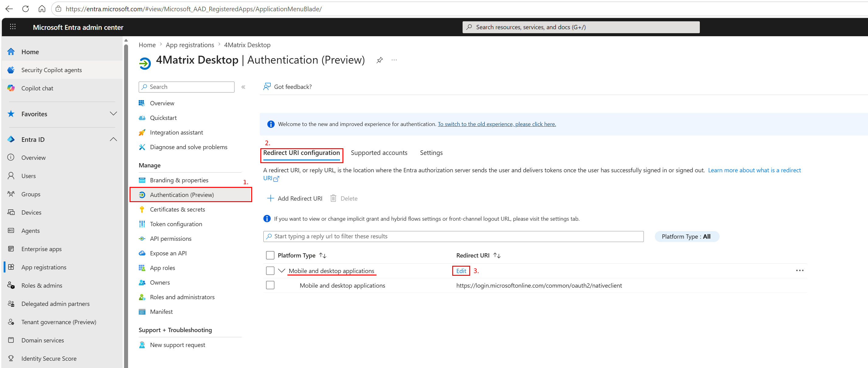Go to Home breadcrumb link
Viewport: 868px width, 368px height.
pyautogui.click(x=147, y=45)
